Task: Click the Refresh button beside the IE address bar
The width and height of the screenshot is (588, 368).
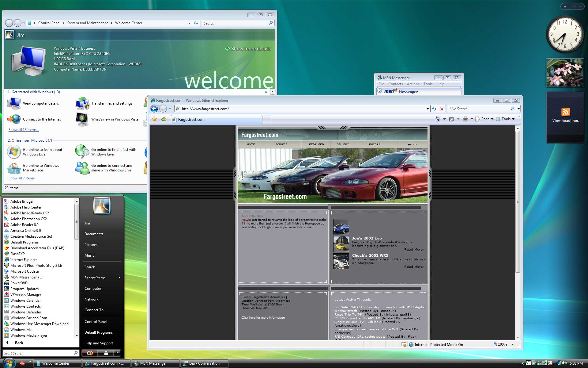Action: (434, 109)
